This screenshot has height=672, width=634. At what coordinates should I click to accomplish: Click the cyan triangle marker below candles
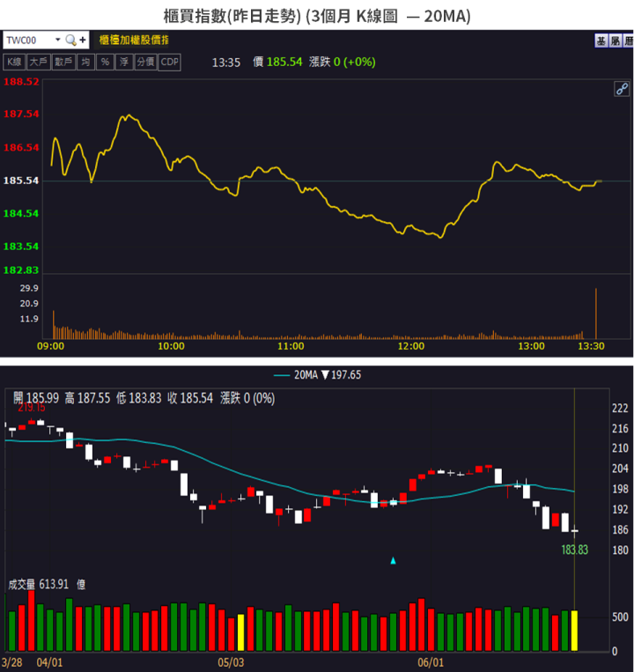(x=394, y=560)
